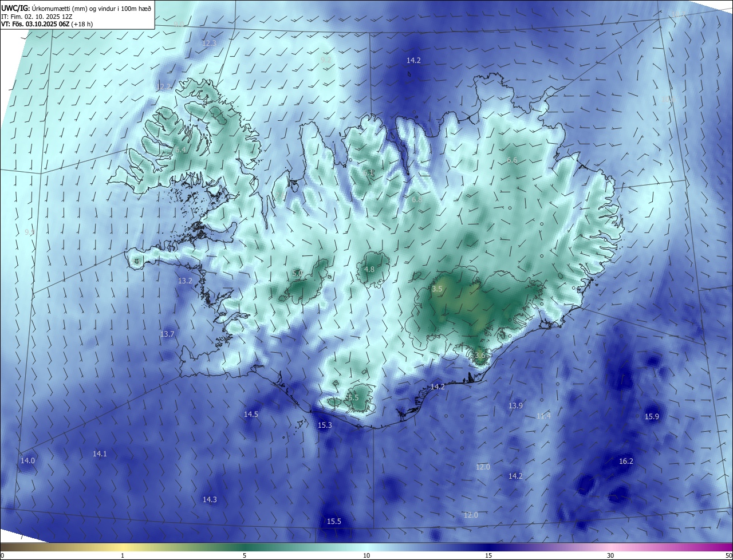Click the 14.1 value label on the map
The image size is (733, 560).
pyautogui.click(x=100, y=453)
